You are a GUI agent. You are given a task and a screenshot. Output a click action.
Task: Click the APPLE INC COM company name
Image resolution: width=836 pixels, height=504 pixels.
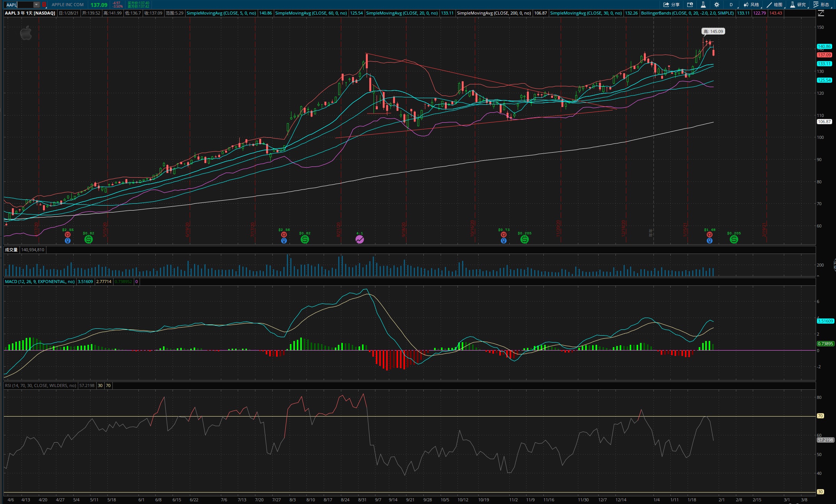click(x=67, y=5)
